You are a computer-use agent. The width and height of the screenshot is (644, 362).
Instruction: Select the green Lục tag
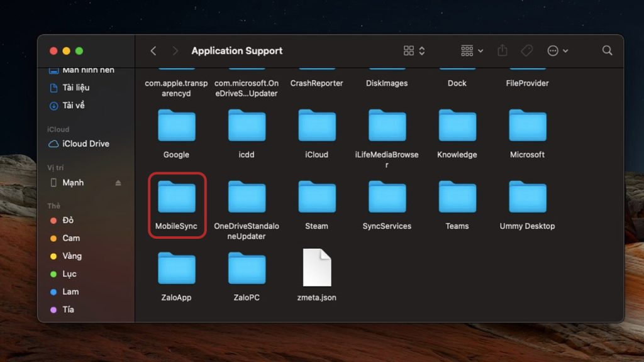point(69,274)
